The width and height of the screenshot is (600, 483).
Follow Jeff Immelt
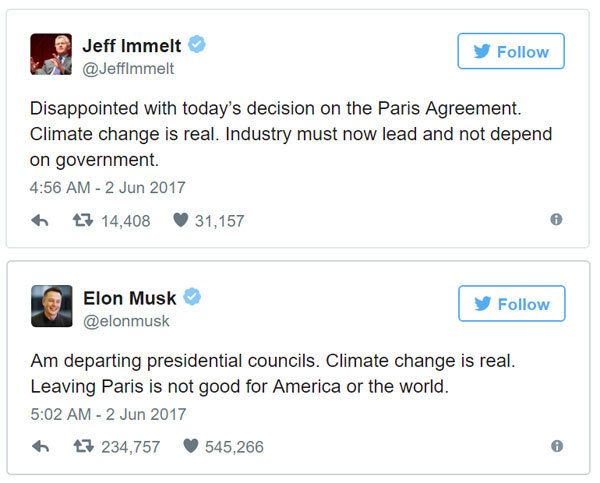coord(511,52)
